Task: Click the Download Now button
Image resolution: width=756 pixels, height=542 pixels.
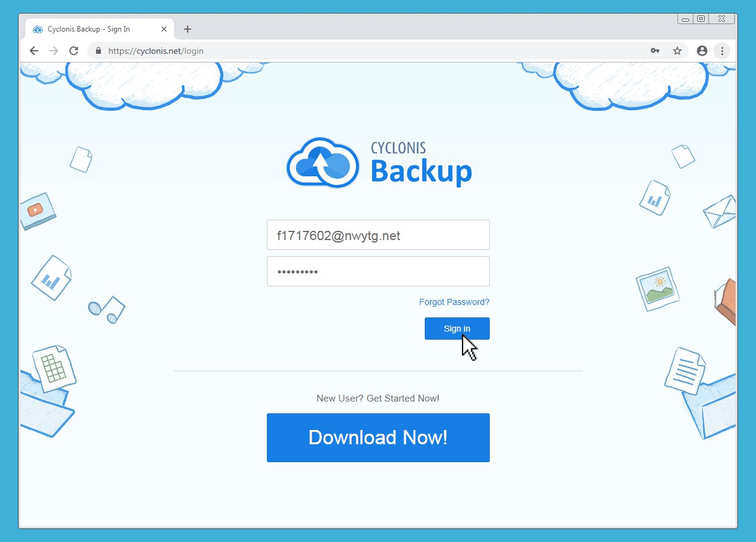Action: pyautogui.click(x=378, y=437)
